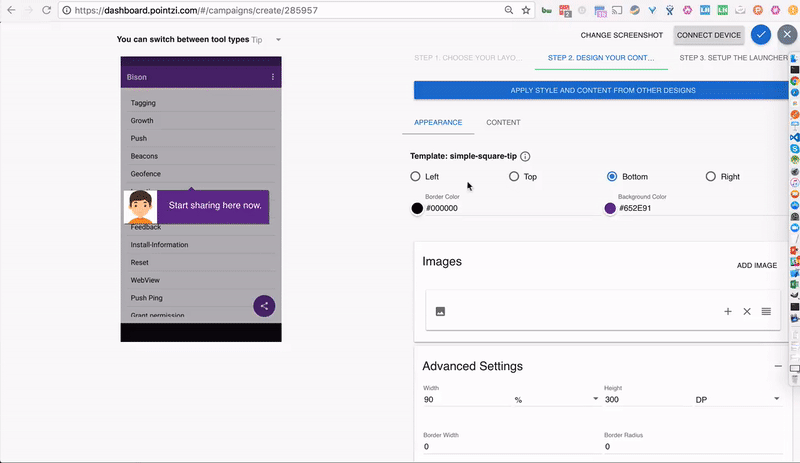Screen dimensions: 800x463
Task: Click 'Reset' in the phone preview list
Action: [139, 262]
